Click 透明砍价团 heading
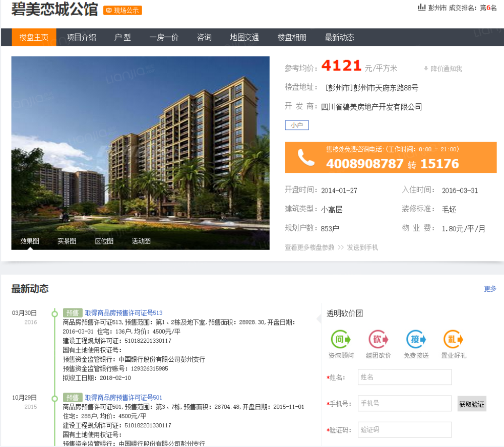This screenshot has height=447, width=504. 345,313
